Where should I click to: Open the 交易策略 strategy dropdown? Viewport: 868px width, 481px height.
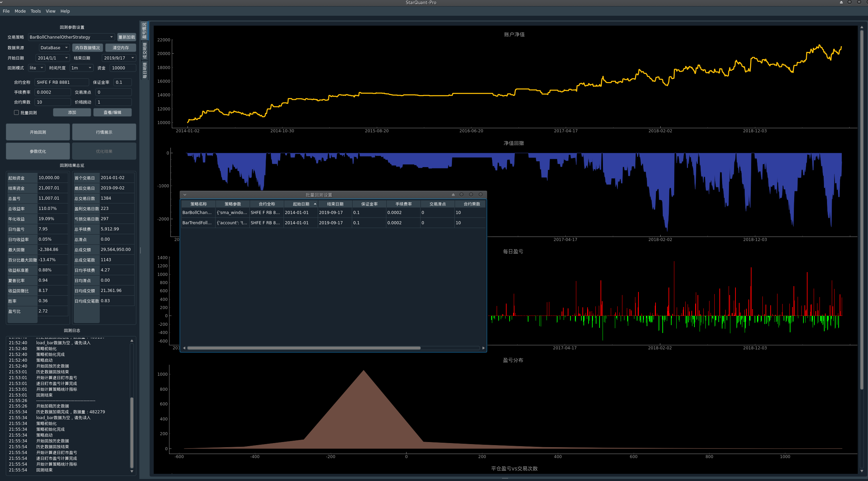71,37
